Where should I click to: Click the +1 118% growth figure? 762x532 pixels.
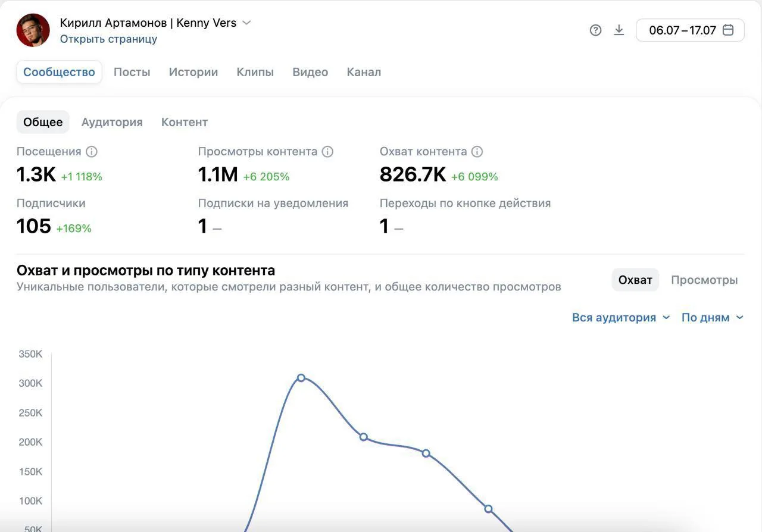(82, 177)
